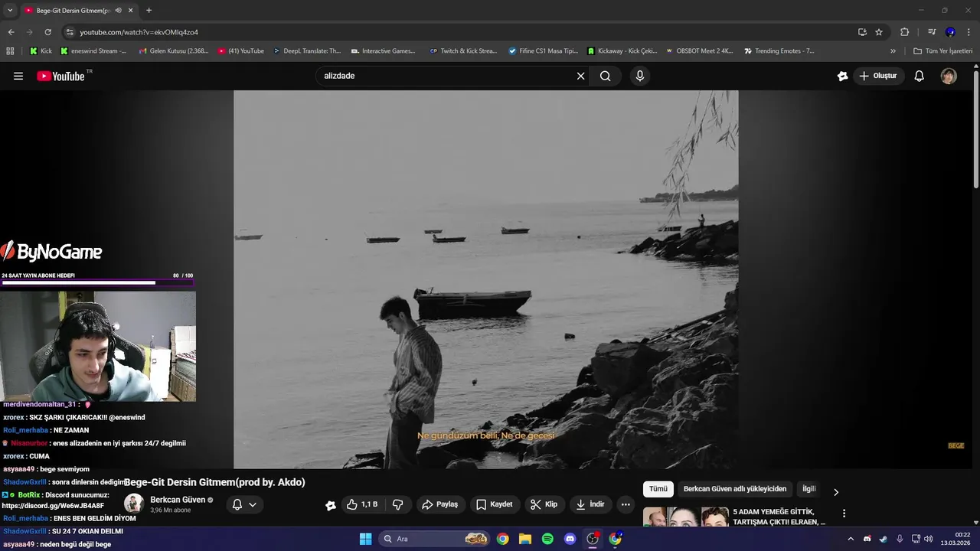The width and height of the screenshot is (980, 551).
Task: Reload the current page
Action: point(47,32)
